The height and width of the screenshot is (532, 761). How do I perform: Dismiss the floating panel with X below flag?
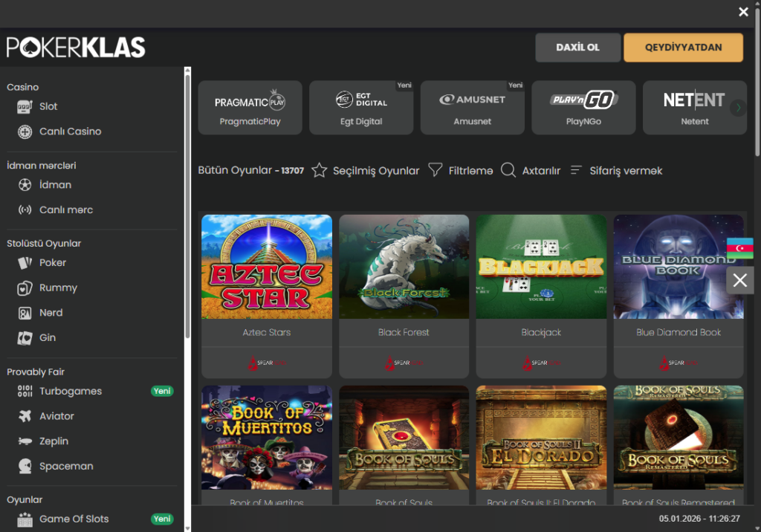[739, 280]
